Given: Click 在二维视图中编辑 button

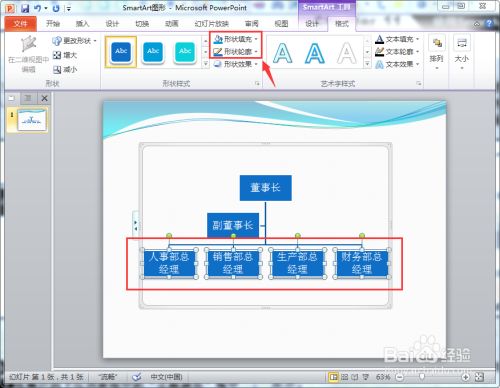Looking at the screenshot, I should 29,54.
